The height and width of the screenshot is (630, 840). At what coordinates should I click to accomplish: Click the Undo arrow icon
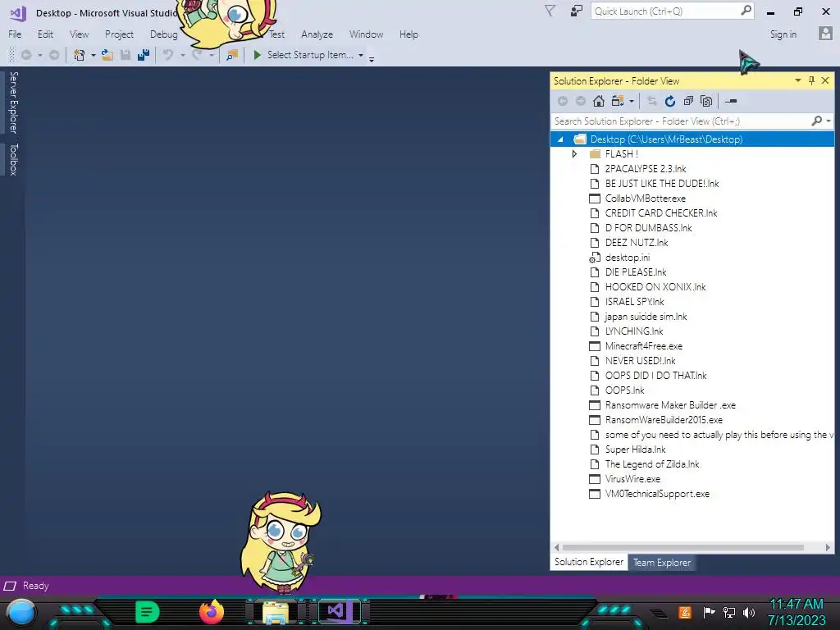pos(168,55)
